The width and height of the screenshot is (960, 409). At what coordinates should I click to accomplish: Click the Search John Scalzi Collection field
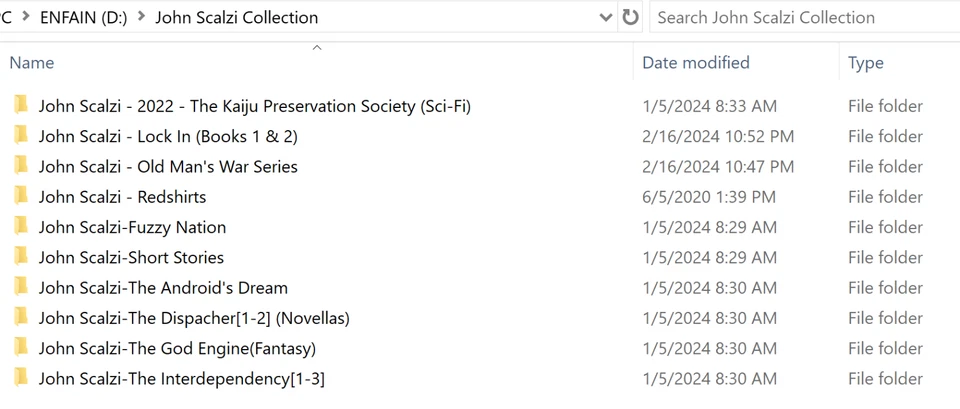click(x=800, y=17)
